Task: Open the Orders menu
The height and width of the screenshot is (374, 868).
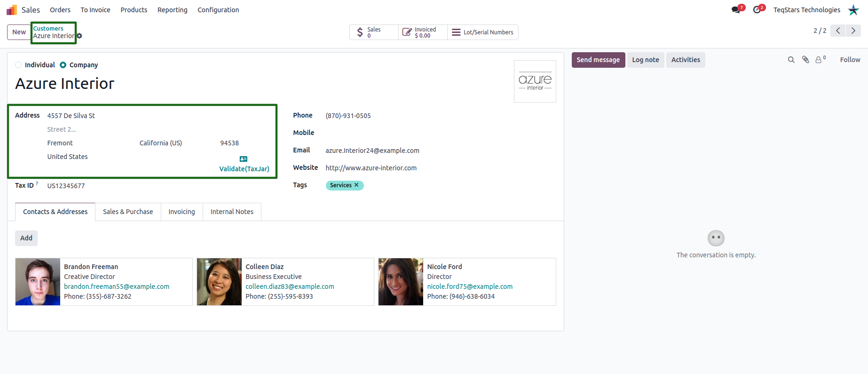Action: pyautogui.click(x=60, y=10)
